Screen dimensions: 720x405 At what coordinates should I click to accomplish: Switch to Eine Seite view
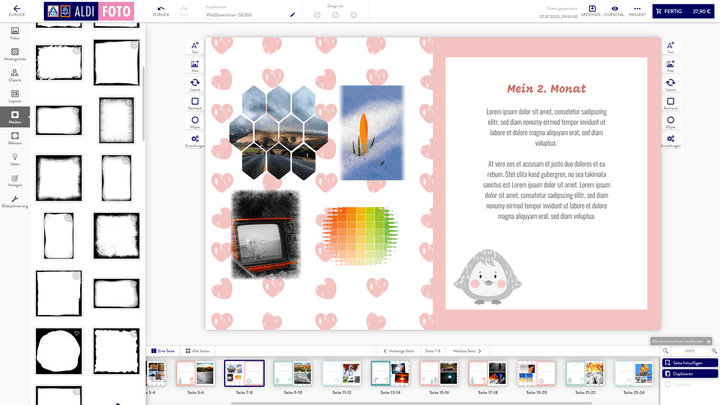coord(161,351)
